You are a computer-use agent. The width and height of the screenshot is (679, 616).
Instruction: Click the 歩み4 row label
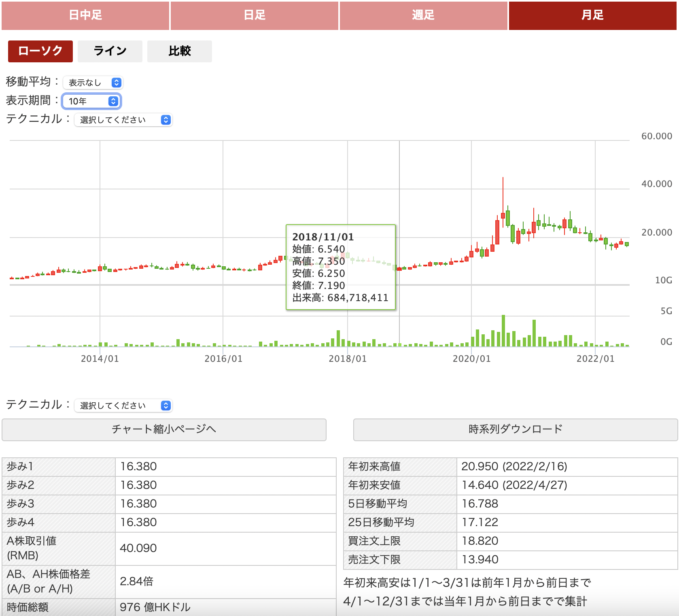click(x=59, y=523)
